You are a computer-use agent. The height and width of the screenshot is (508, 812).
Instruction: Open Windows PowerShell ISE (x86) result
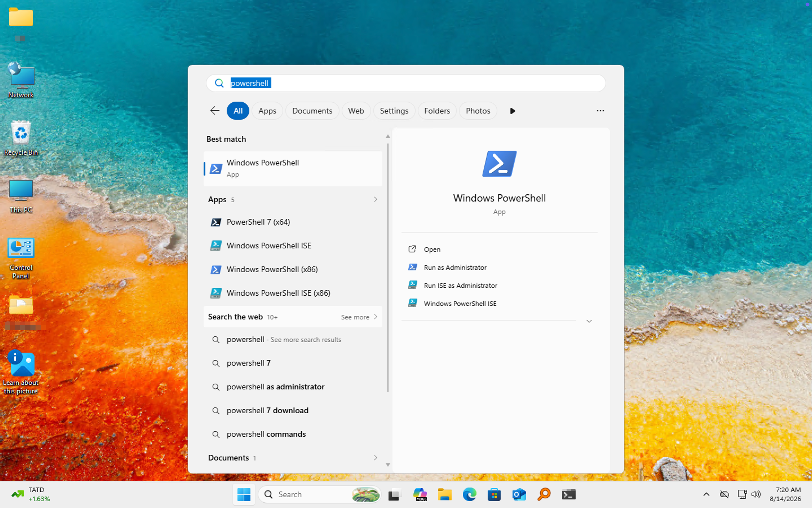293,293
